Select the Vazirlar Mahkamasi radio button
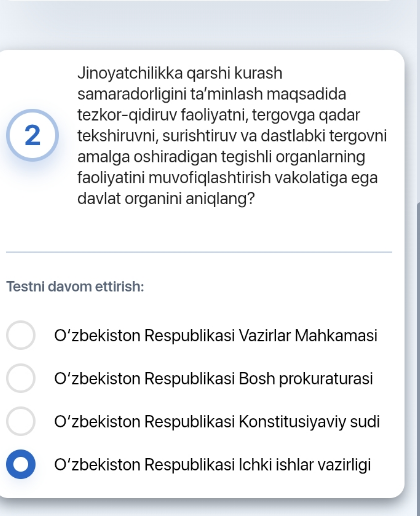 (21, 335)
